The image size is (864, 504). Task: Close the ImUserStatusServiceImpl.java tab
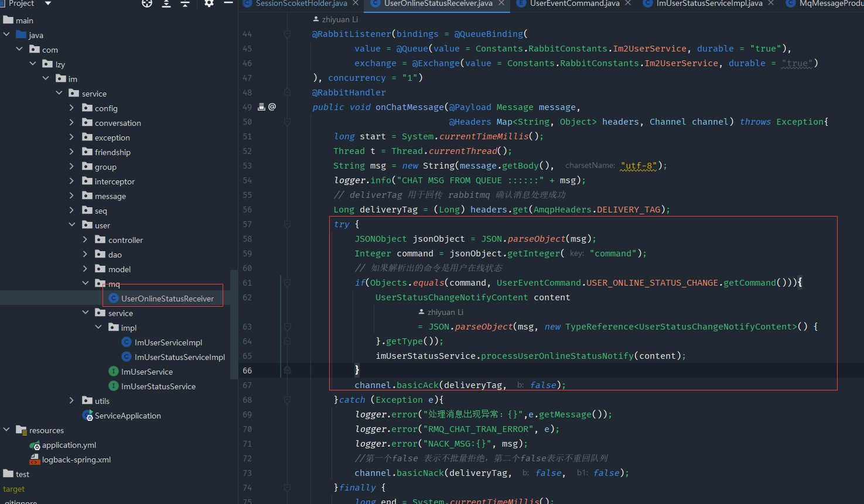coord(771,4)
